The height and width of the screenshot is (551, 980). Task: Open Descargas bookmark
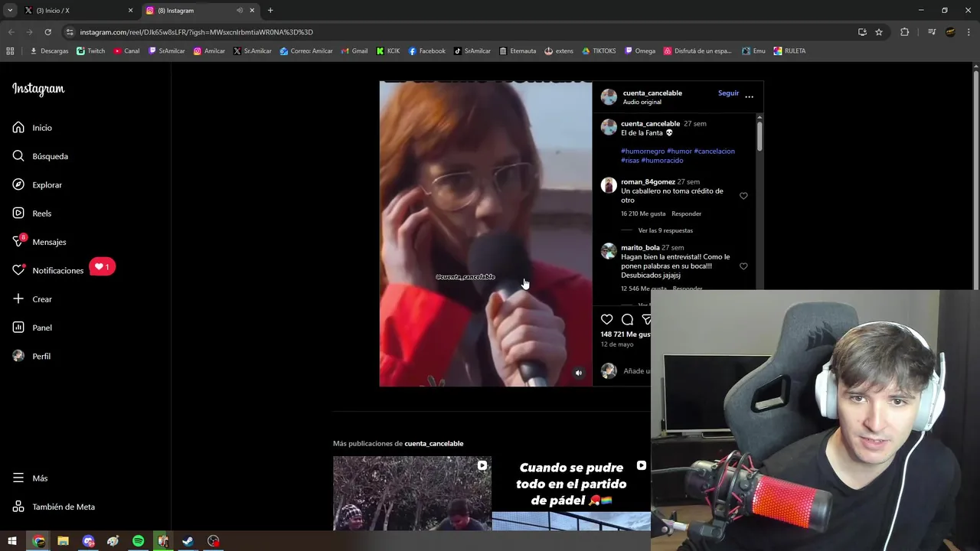coord(49,51)
